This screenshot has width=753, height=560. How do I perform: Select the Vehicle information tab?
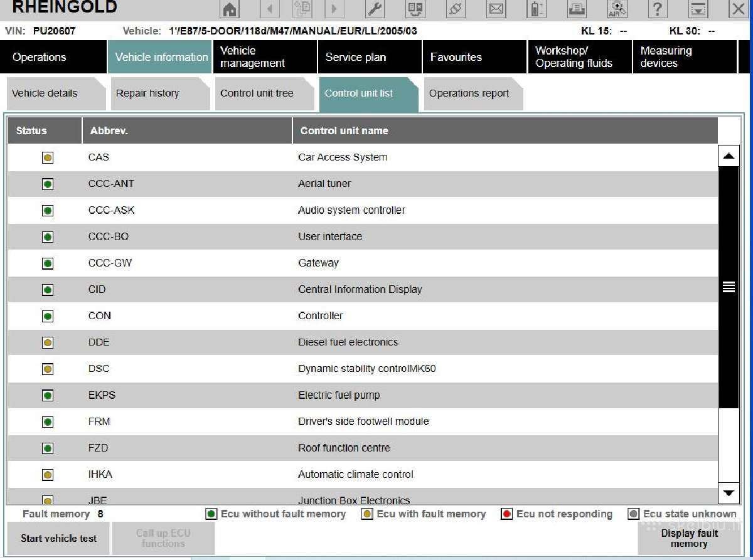[160, 57]
